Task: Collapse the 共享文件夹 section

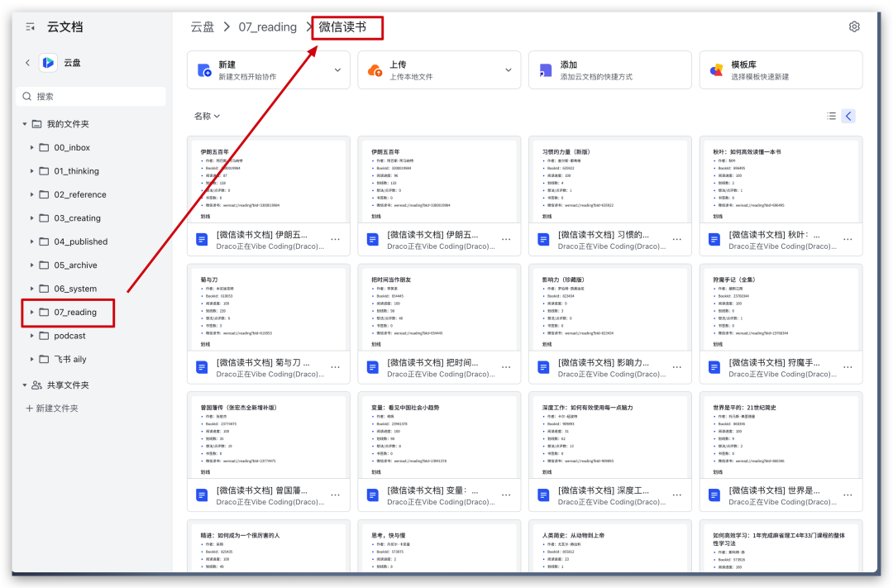Action: coord(25,385)
